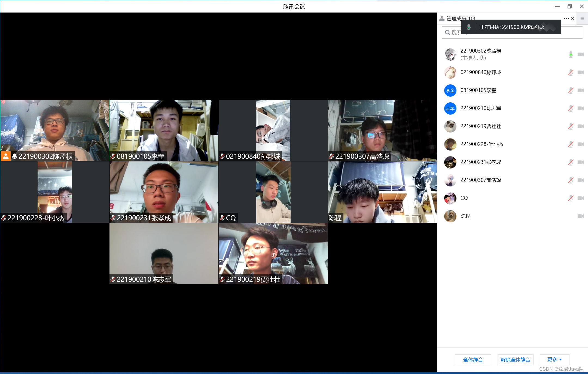The height and width of the screenshot is (374, 588).
Task: Open three-dots menu in member panel header
Action: [x=566, y=19]
